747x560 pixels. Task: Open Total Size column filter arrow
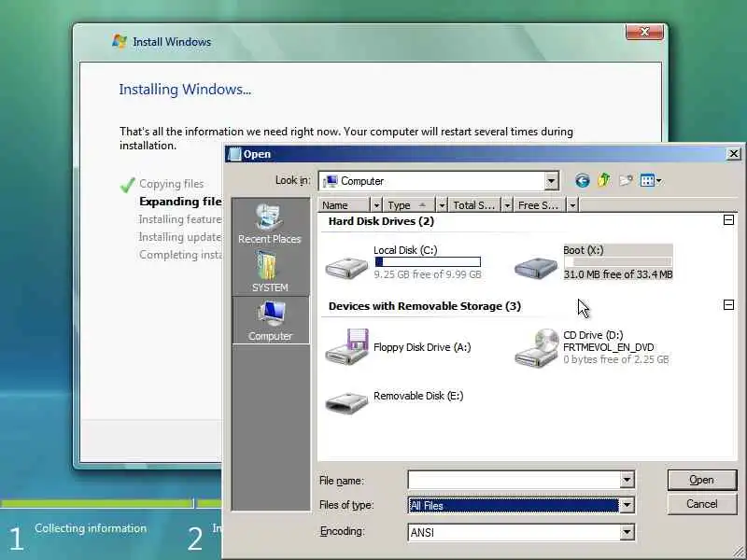tap(507, 205)
